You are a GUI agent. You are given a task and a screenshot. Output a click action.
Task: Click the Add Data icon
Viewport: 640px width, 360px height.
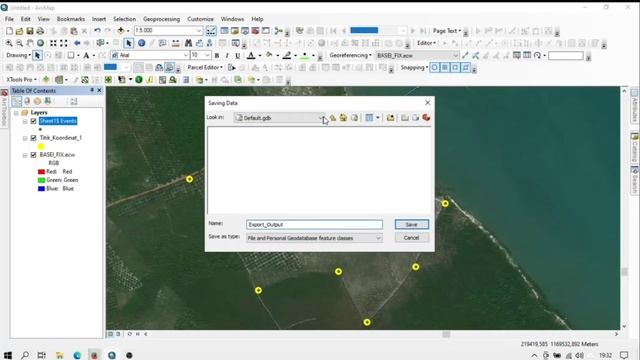click(x=121, y=31)
